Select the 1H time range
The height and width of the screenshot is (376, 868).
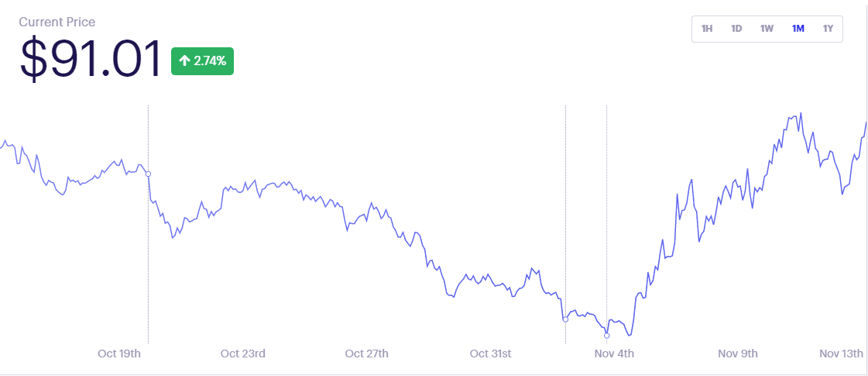point(707,29)
